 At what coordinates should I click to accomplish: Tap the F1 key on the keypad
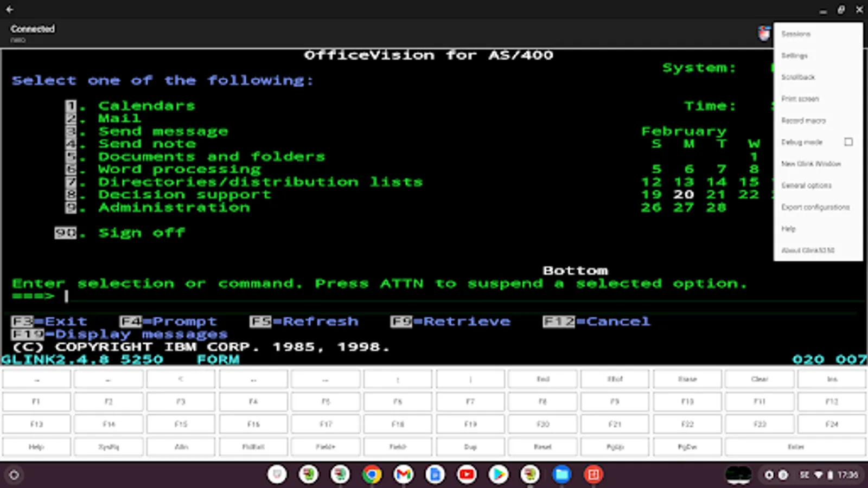pos(36,402)
